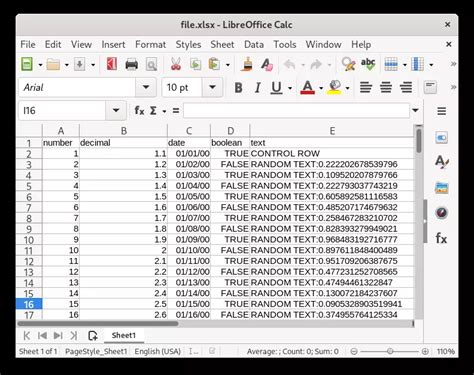
Task: Open sidebar Styles deck
Action: 441,162
